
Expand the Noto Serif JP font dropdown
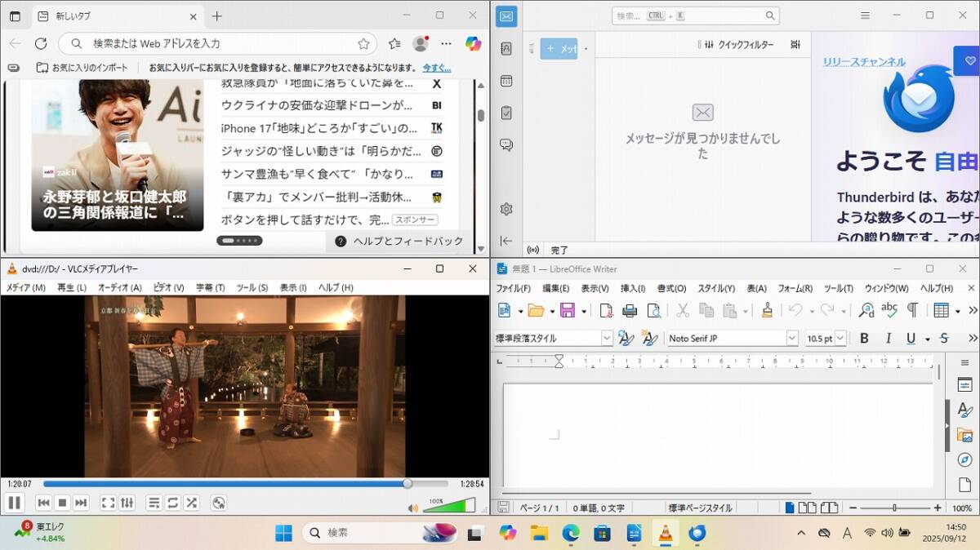point(791,338)
